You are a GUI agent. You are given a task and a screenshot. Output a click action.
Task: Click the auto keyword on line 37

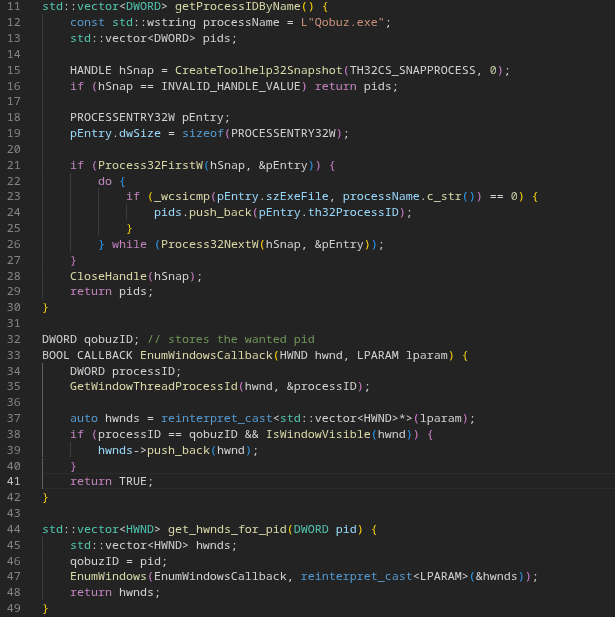coord(84,418)
